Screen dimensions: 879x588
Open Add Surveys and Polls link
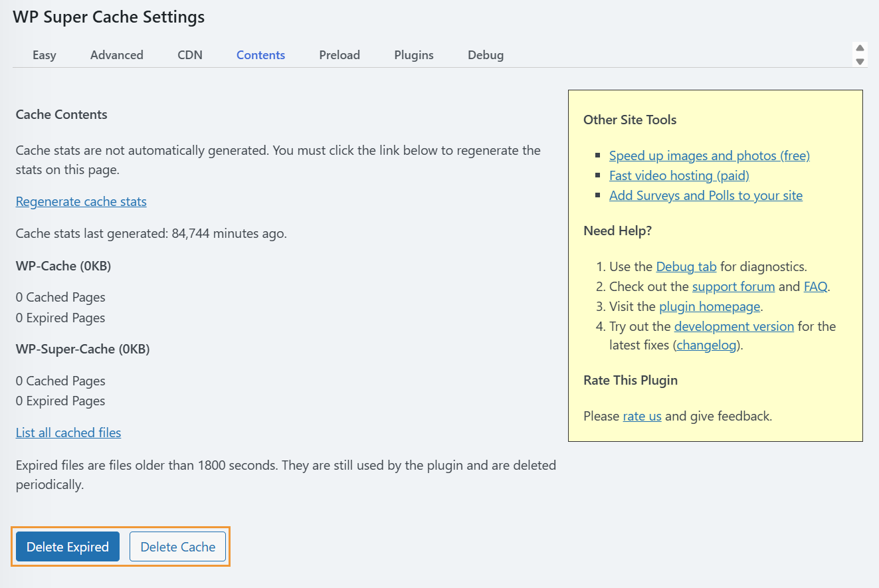tap(706, 195)
